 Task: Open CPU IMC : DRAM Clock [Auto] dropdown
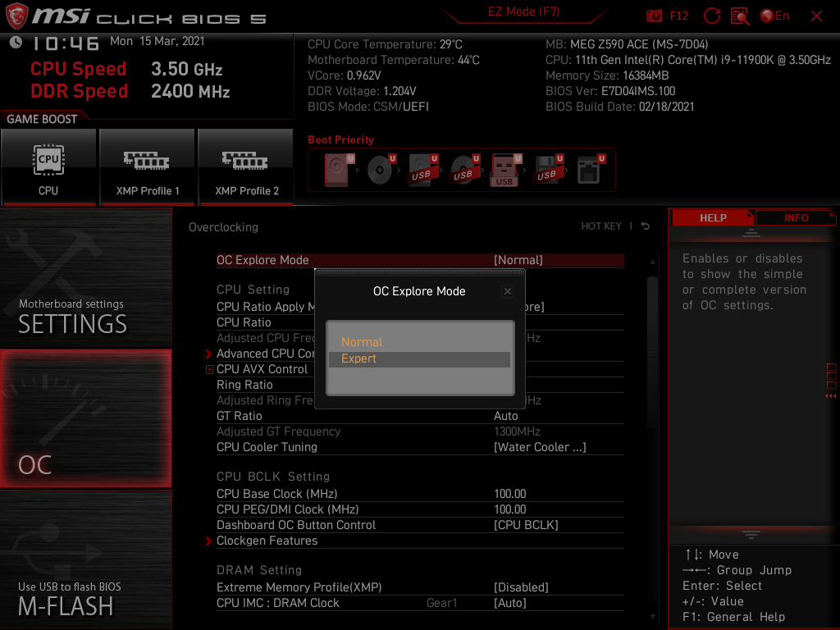tap(509, 603)
